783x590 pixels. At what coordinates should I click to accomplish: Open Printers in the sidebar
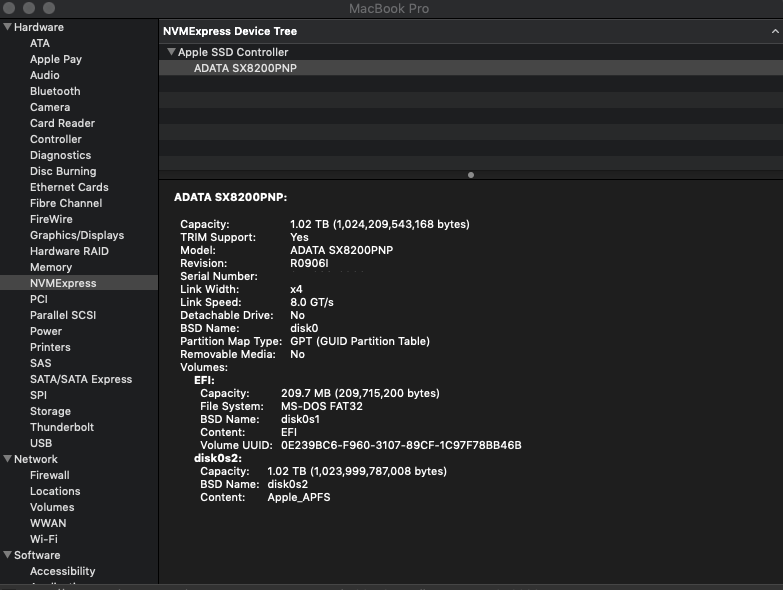50,347
